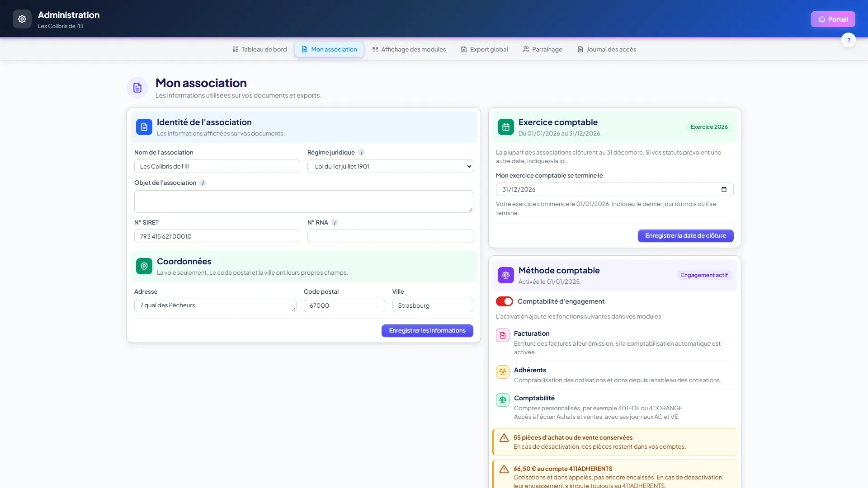Select the Mon association tab
The width and height of the screenshot is (868, 488).
329,50
